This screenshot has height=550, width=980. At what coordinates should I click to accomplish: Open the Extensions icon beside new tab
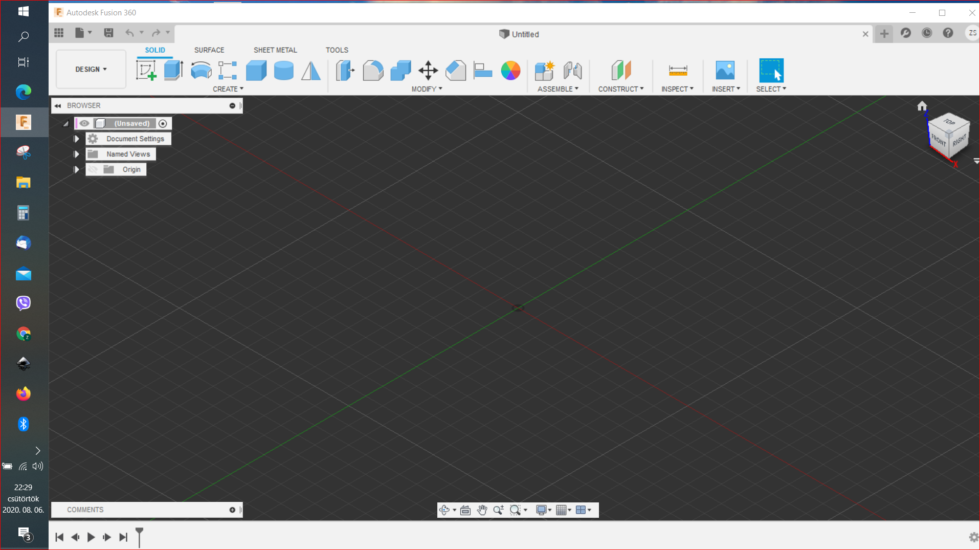[x=906, y=33]
